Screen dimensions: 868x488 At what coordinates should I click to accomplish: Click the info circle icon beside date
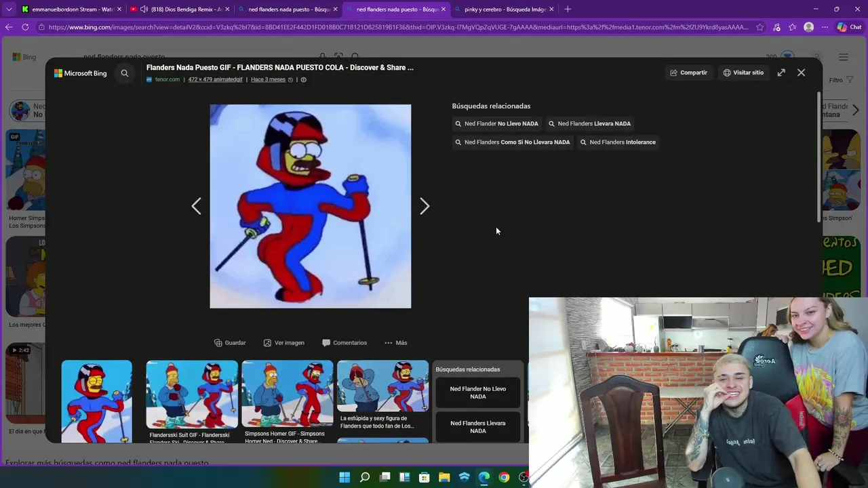click(303, 79)
